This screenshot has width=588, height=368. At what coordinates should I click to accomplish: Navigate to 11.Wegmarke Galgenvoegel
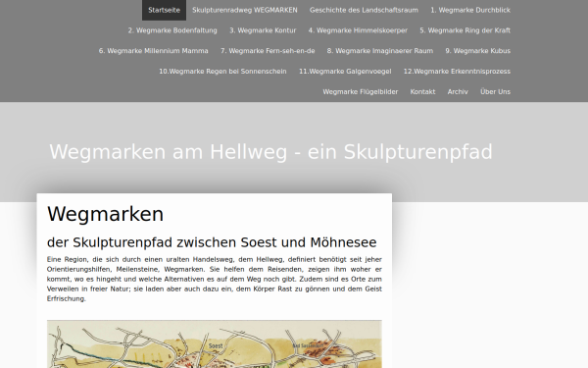click(x=345, y=72)
